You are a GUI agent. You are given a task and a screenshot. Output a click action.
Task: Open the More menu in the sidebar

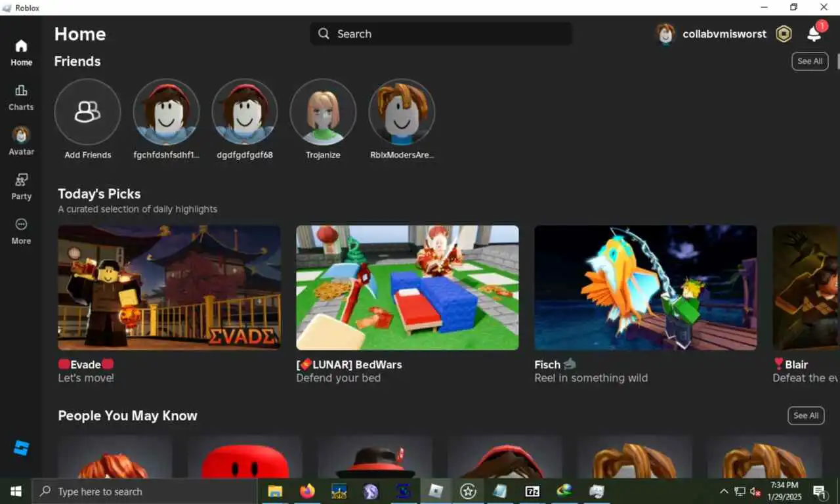click(21, 231)
